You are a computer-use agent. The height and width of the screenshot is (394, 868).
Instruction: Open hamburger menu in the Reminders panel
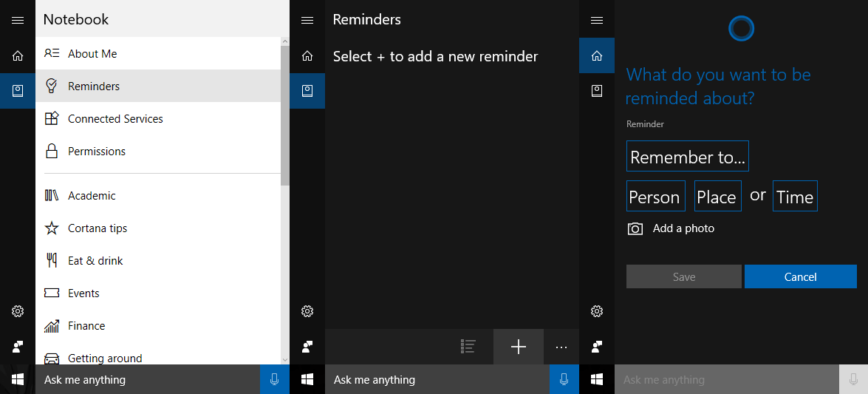307,20
